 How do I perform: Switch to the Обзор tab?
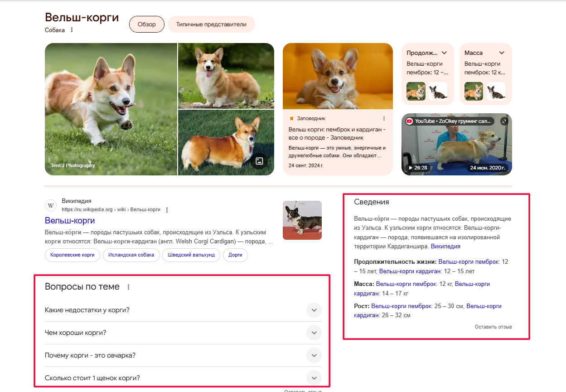tap(146, 24)
